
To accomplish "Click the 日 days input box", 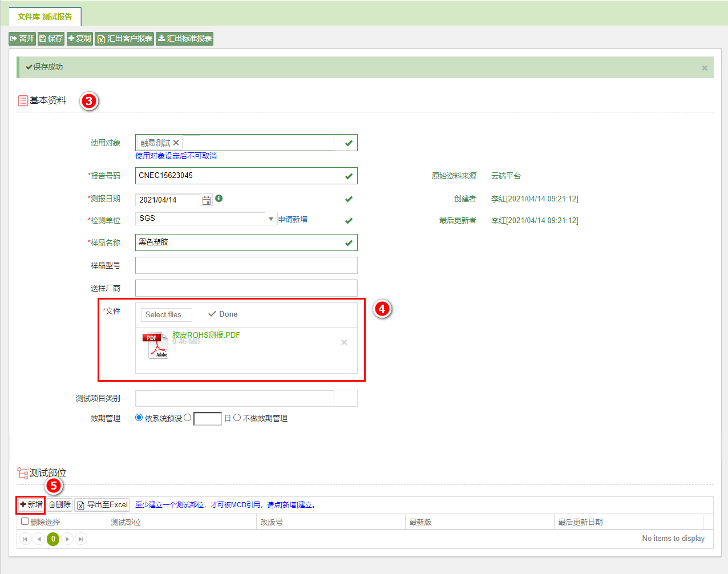I will pyautogui.click(x=208, y=419).
